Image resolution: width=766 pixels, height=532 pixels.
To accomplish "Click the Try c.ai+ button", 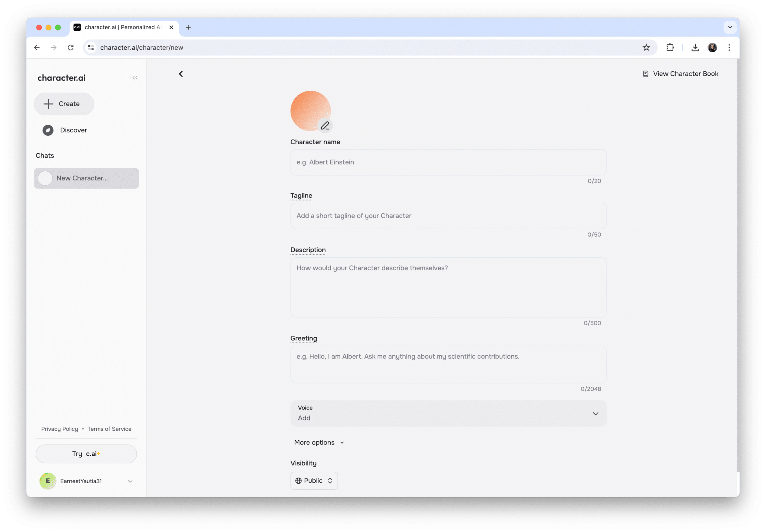I will (87, 453).
